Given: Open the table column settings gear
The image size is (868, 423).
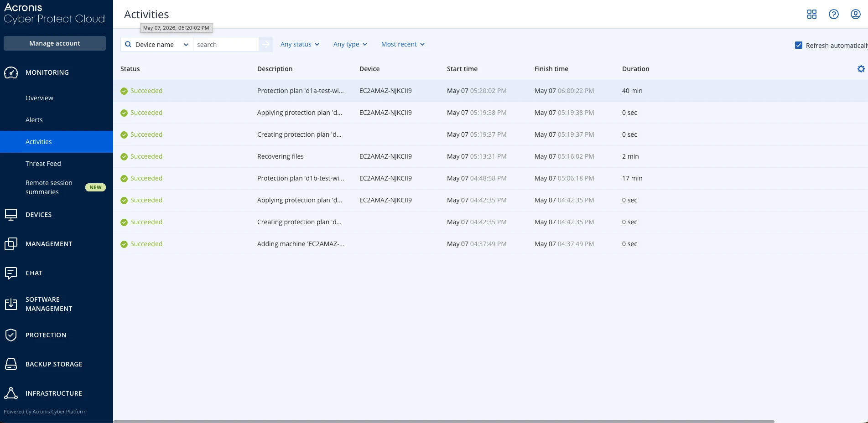Looking at the screenshot, I should point(861,69).
